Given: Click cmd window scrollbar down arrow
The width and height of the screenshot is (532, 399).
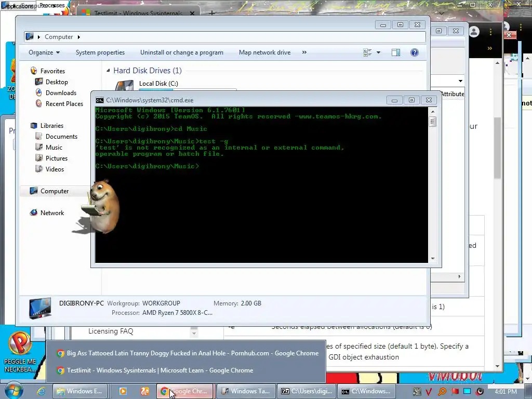Looking at the screenshot, I should pos(433,259).
